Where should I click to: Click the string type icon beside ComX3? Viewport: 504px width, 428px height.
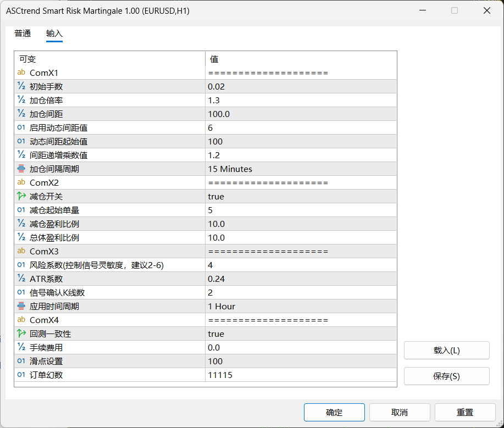click(21, 251)
